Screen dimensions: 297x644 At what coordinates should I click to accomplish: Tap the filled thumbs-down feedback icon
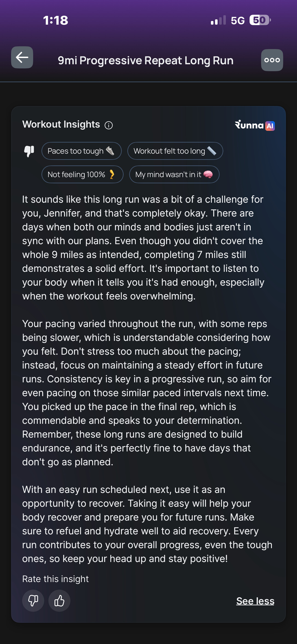coord(29,151)
